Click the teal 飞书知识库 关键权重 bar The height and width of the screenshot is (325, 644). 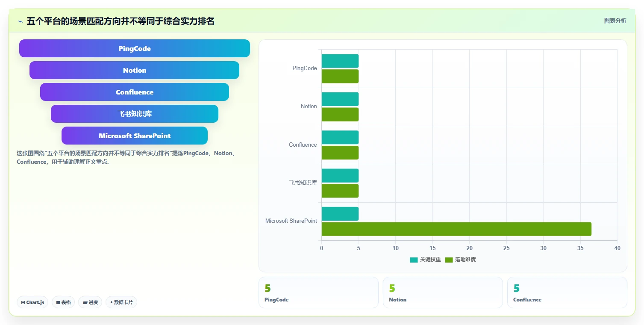pos(340,175)
